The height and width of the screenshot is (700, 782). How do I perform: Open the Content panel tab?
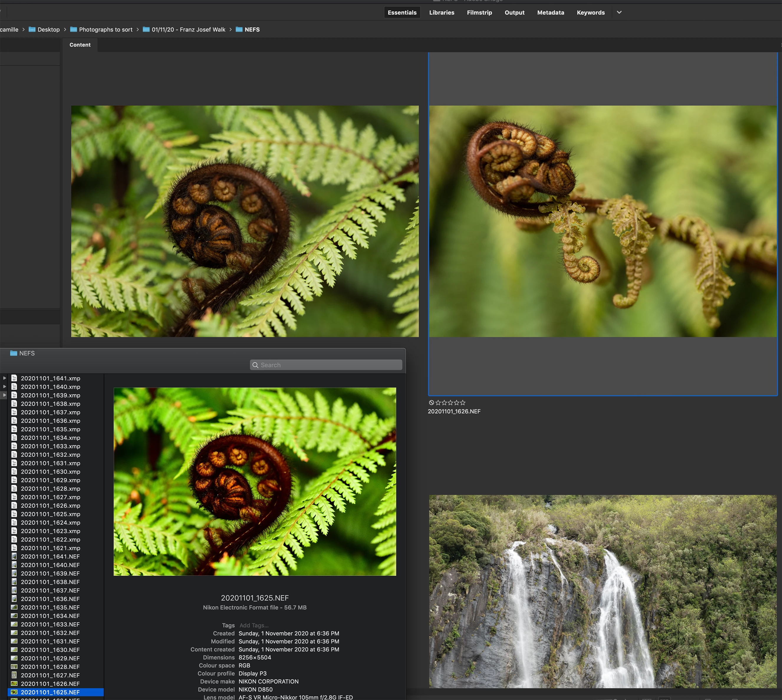click(80, 45)
